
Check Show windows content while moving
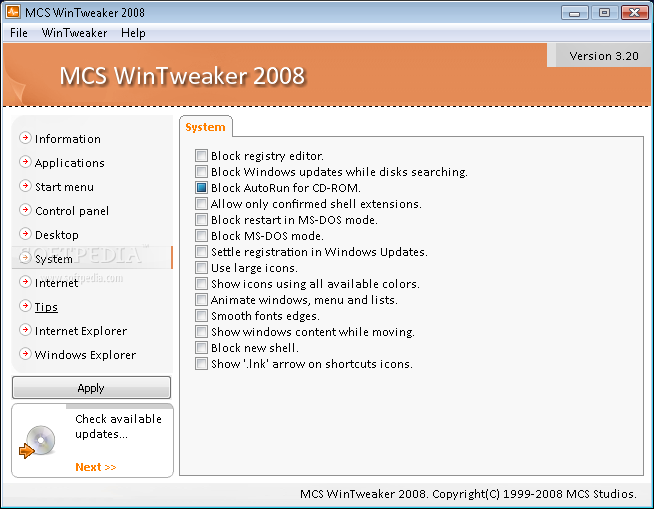201,332
